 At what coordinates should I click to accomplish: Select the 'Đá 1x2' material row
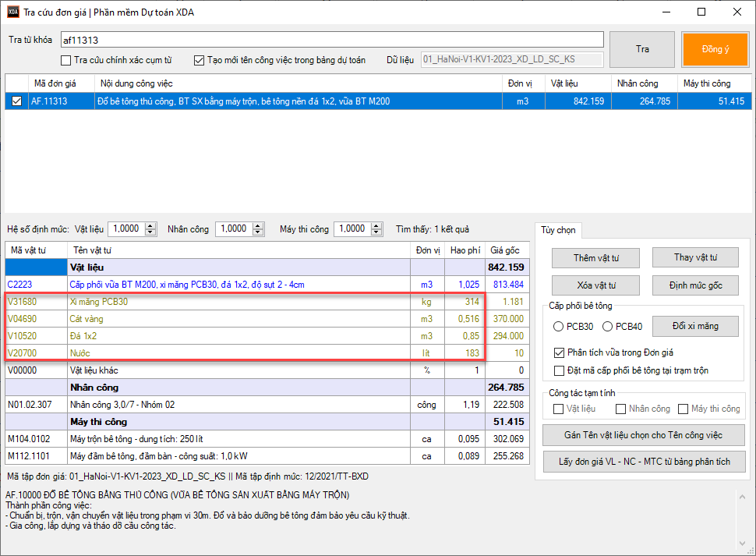(267, 336)
